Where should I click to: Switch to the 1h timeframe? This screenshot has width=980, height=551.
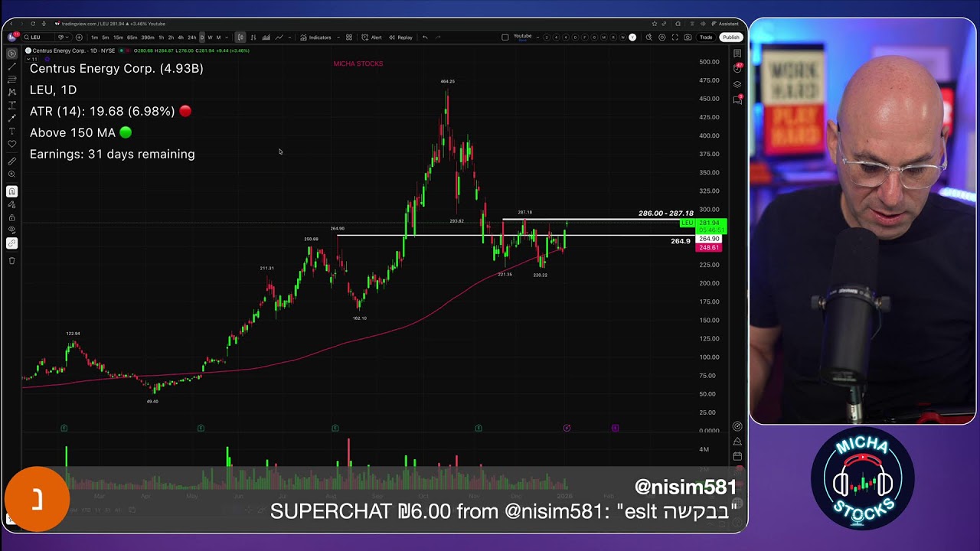coord(161,37)
